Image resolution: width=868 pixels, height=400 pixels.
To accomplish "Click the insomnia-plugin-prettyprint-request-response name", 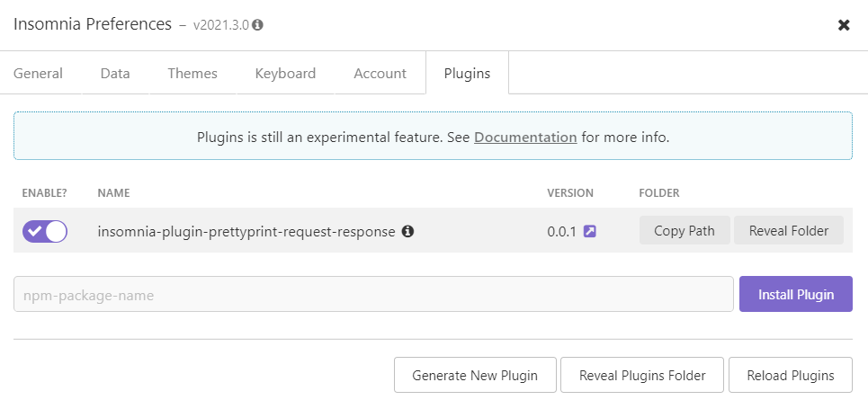I will (x=246, y=231).
